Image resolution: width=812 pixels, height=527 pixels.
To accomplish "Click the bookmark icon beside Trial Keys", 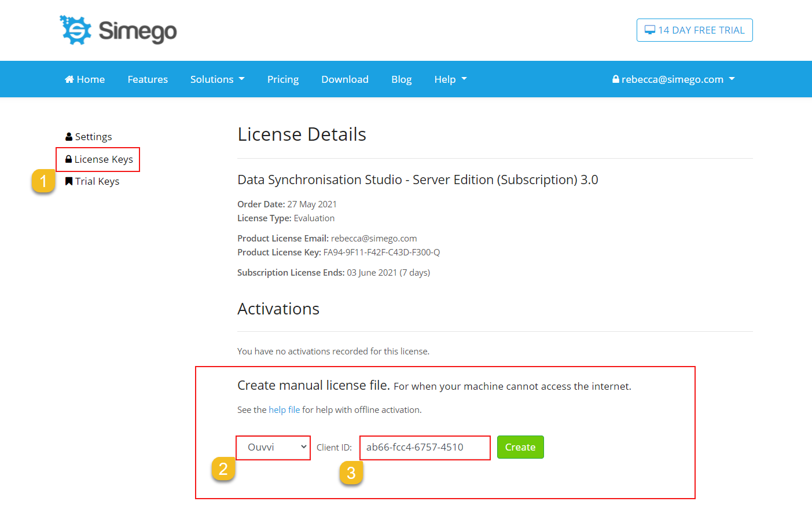I will pyautogui.click(x=69, y=181).
